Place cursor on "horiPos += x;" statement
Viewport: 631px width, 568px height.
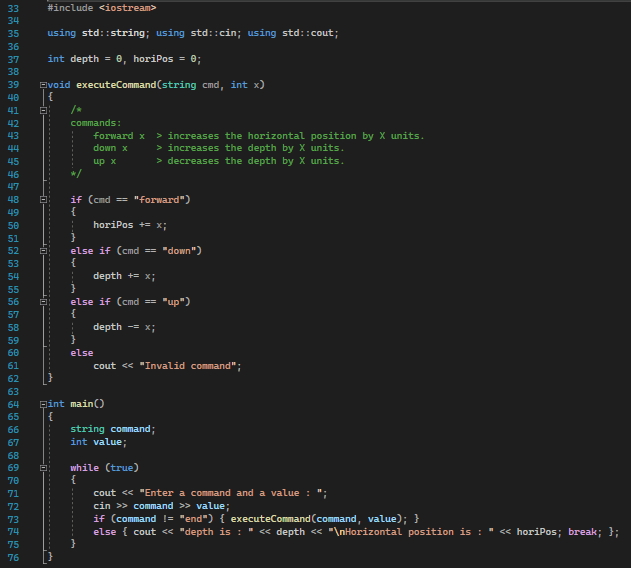coord(130,225)
